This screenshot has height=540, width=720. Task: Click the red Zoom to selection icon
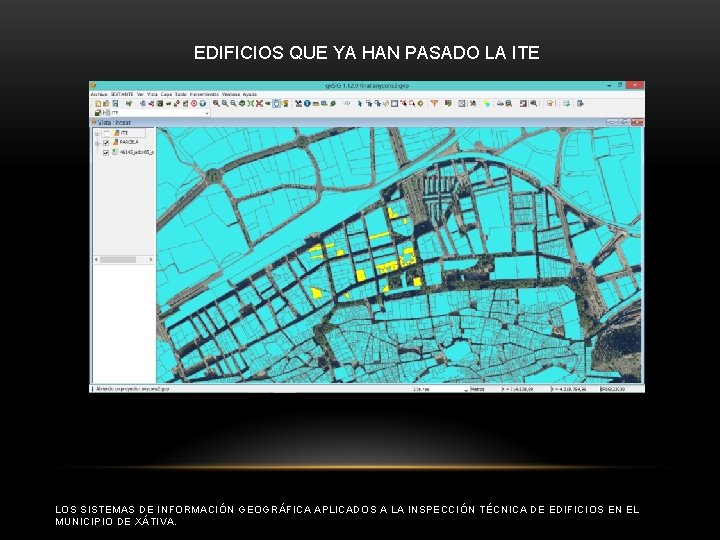tap(259, 104)
